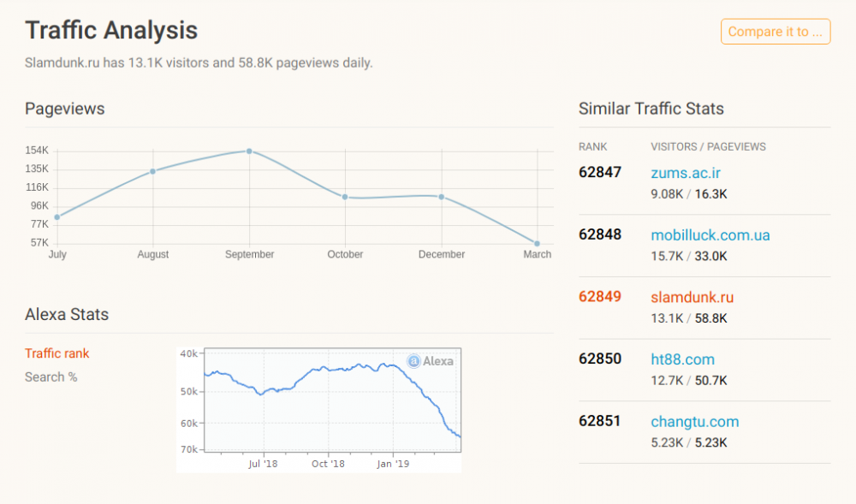
Task: Open the zums.ac.ir link
Action: pos(685,173)
